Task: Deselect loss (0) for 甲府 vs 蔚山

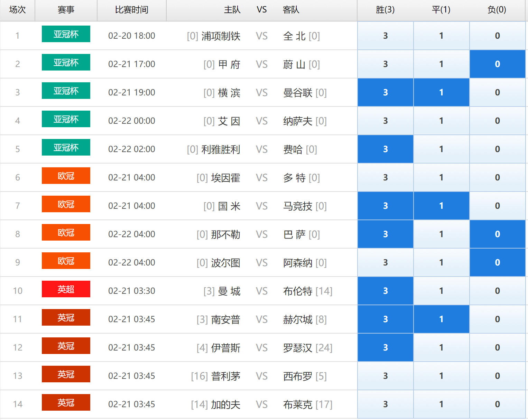Action: [497, 64]
